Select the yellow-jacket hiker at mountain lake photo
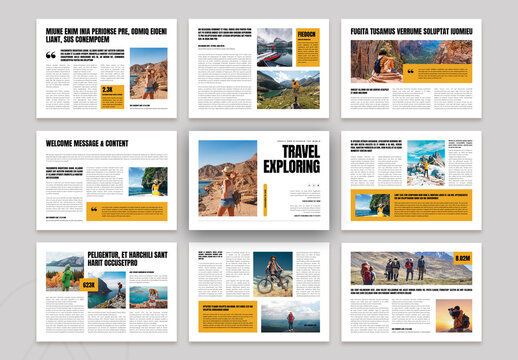Viewport: 518px width, 360px height. pos(288,90)
